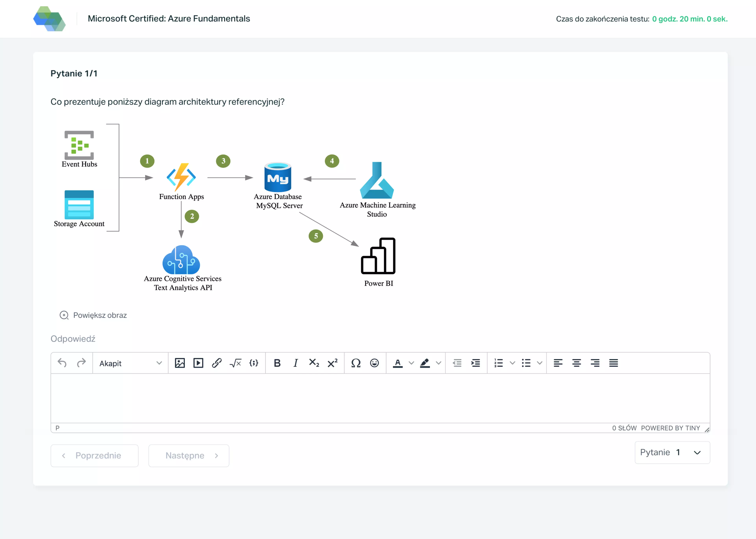Open the Pytanie 1 question selector
This screenshot has width=756, height=539.
(672, 452)
